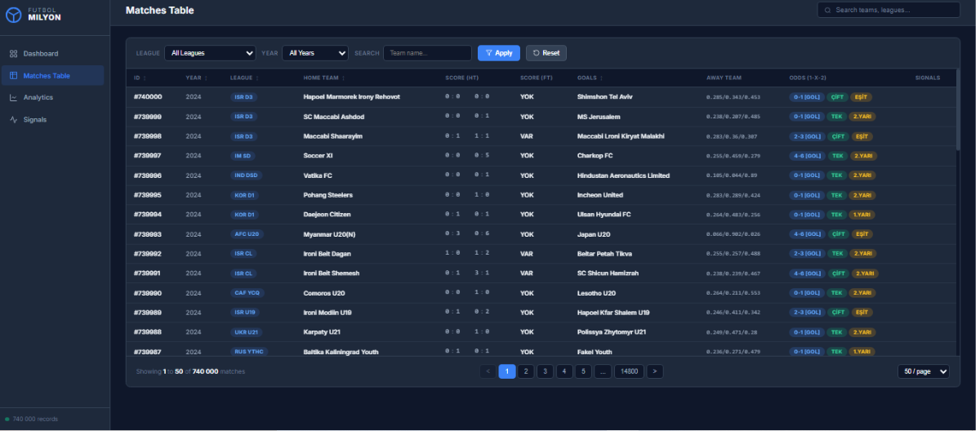Apply the selected filters

tap(499, 53)
